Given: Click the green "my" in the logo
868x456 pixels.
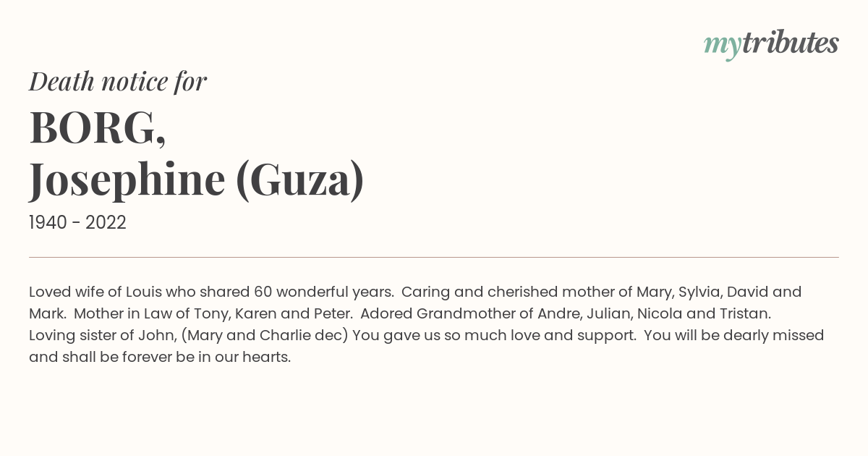Looking at the screenshot, I should [722, 45].
